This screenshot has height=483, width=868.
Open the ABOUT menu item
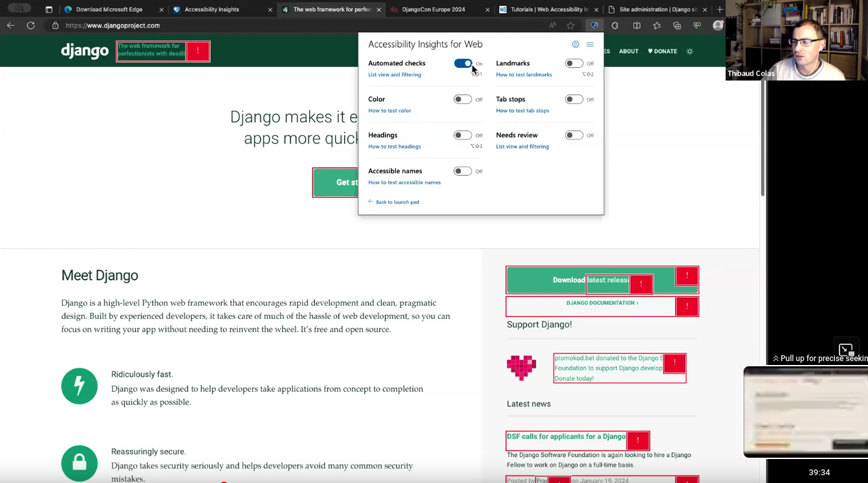pyautogui.click(x=628, y=51)
